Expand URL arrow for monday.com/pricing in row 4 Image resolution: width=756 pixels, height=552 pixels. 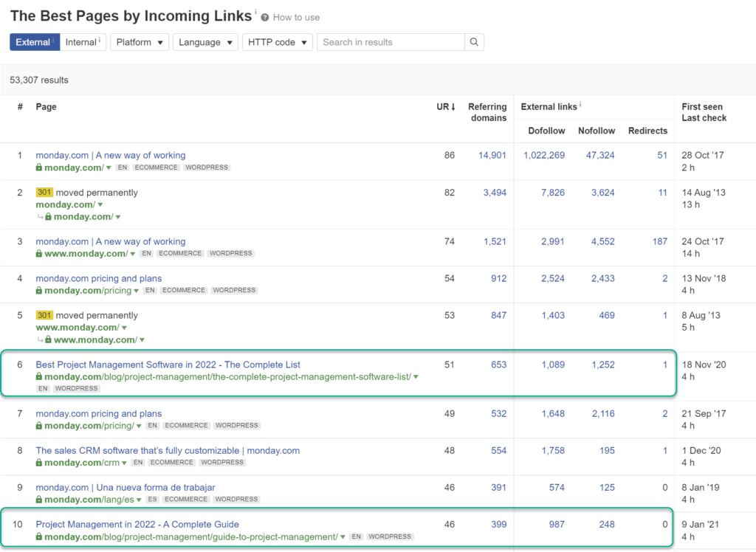pyautogui.click(x=137, y=291)
